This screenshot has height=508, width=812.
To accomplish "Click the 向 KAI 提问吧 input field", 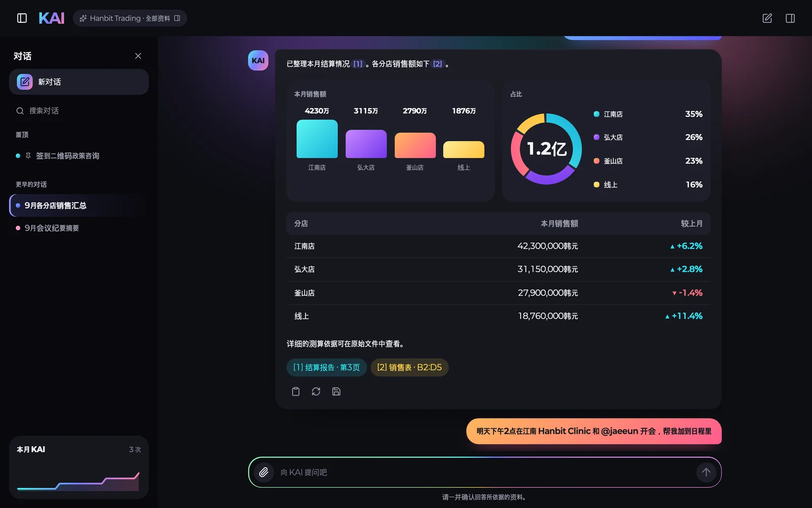I will click(x=485, y=472).
